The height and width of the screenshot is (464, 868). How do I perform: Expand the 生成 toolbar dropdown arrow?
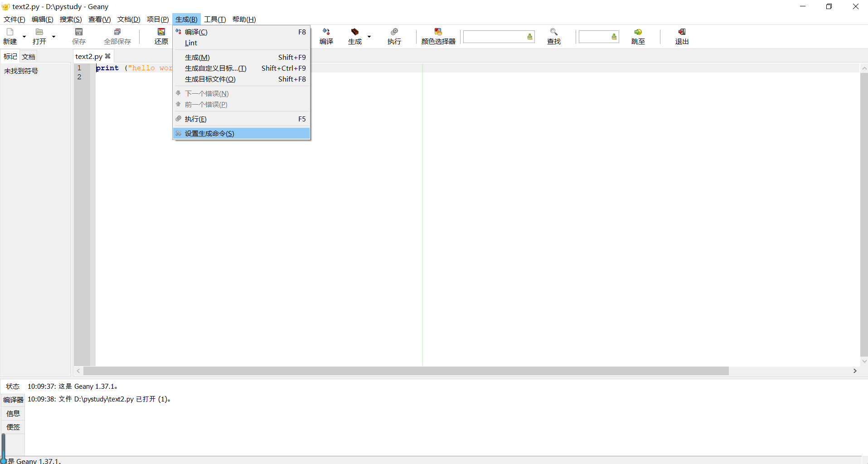(x=369, y=36)
